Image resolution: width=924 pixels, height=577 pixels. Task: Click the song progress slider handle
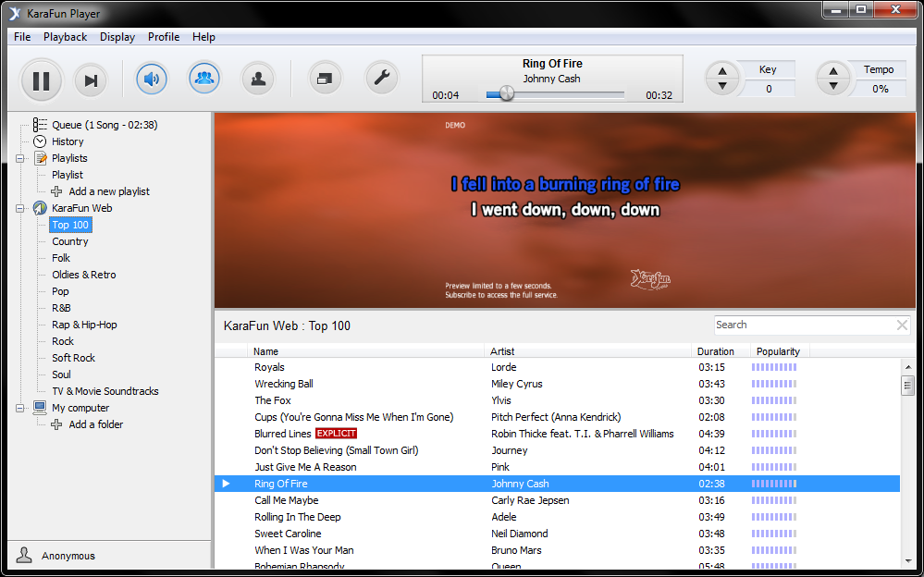(506, 93)
